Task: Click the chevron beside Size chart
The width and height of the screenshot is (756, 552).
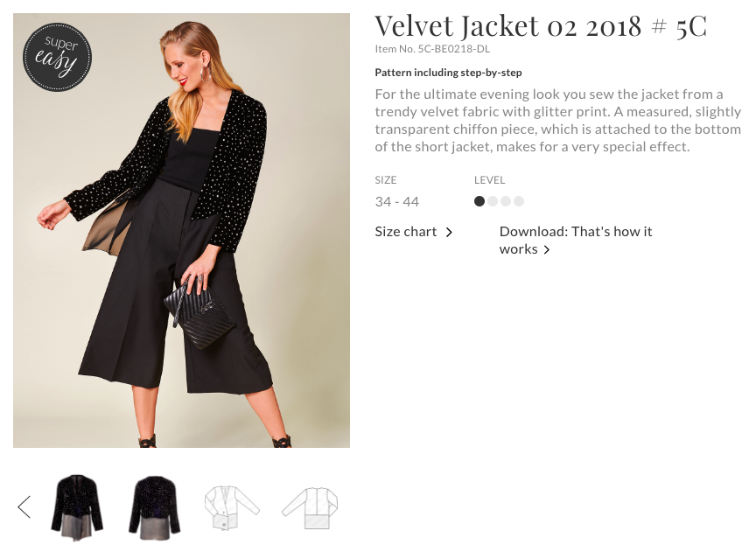Action: pos(449,233)
